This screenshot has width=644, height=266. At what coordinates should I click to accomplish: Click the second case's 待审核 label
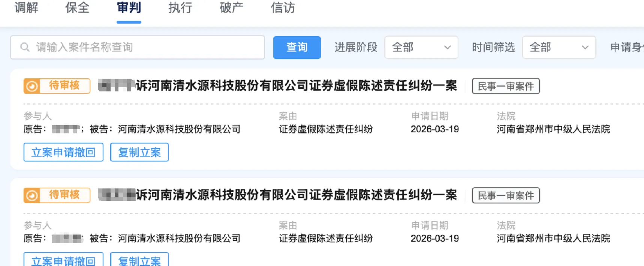[x=64, y=195]
